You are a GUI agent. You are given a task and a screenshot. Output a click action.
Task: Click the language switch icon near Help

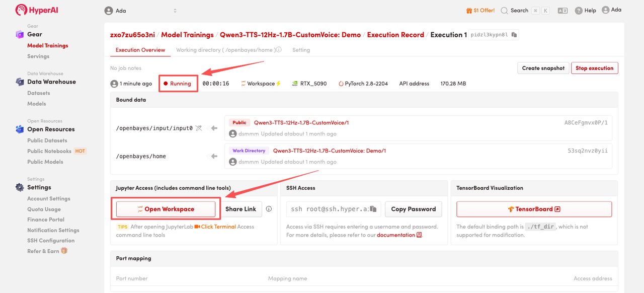click(562, 11)
